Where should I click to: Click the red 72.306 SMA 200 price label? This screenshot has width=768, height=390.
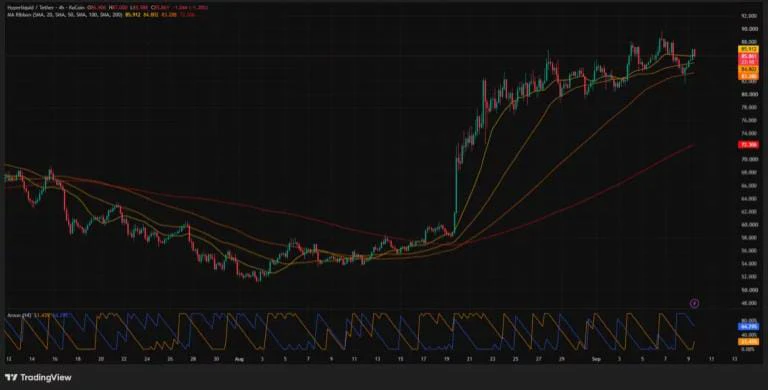(x=748, y=145)
